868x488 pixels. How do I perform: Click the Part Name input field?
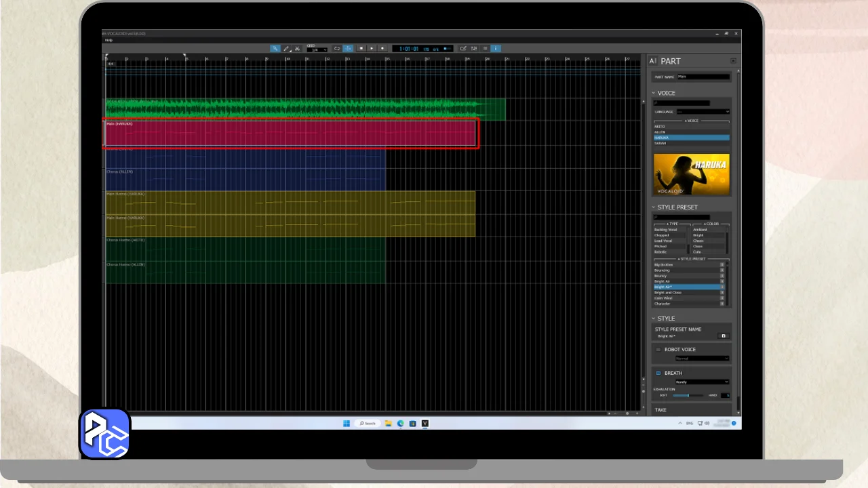click(703, 77)
